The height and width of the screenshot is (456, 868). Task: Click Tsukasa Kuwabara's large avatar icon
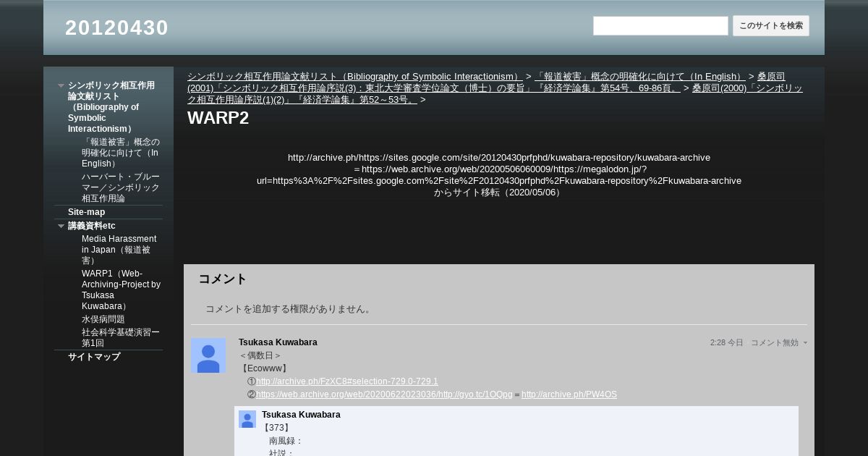[208, 355]
